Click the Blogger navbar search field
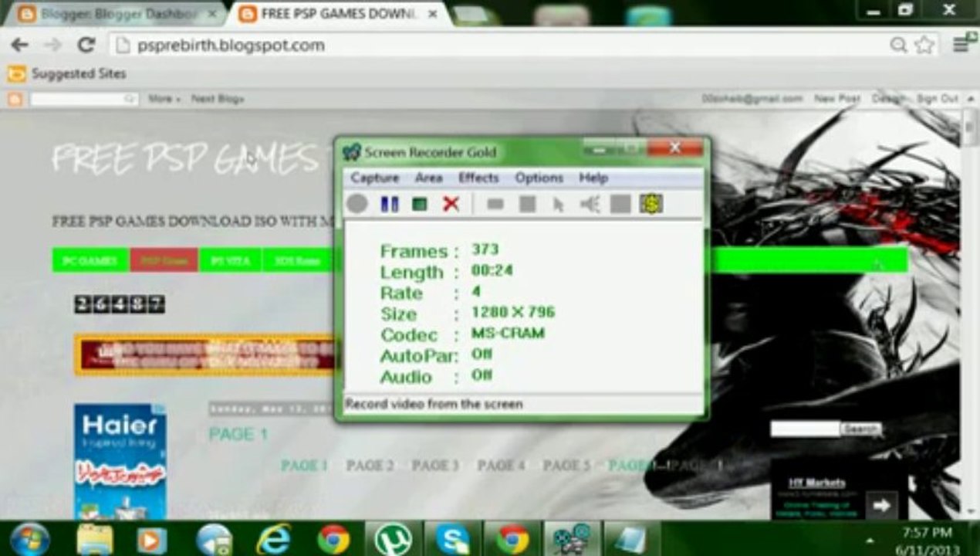The width and height of the screenshot is (980, 556). pyautogui.click(x=83, y=99)
